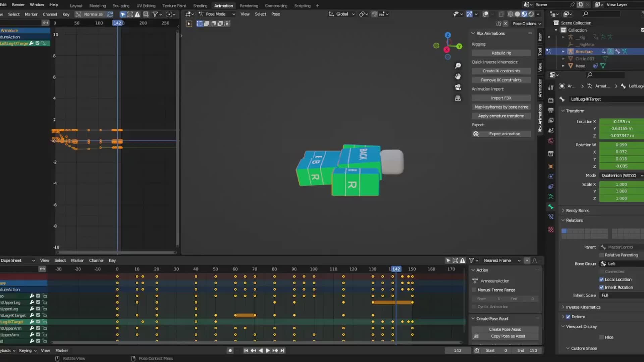Select the tweak select box tool icon

point(200,23)
